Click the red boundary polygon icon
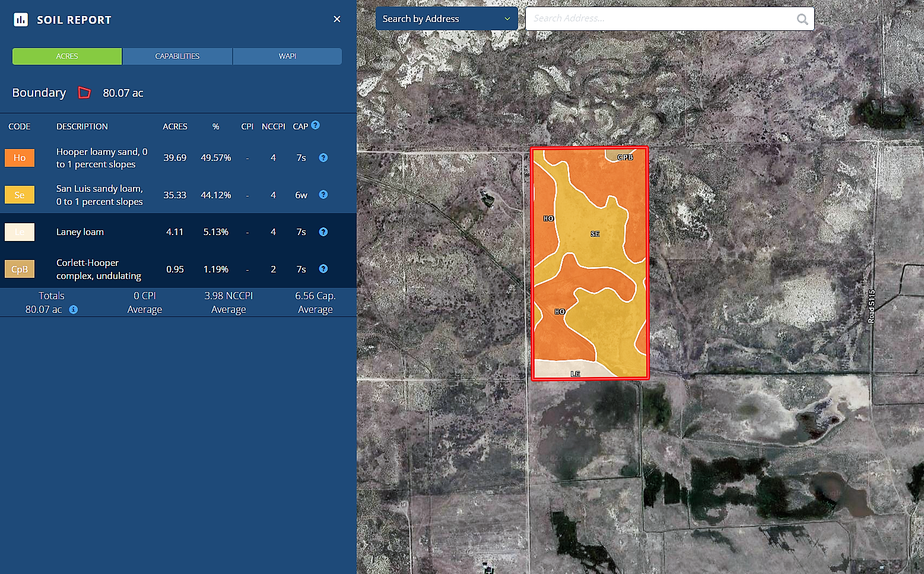Image resolution: width=924 pixels, height=574 pixels. click(85, 93)
